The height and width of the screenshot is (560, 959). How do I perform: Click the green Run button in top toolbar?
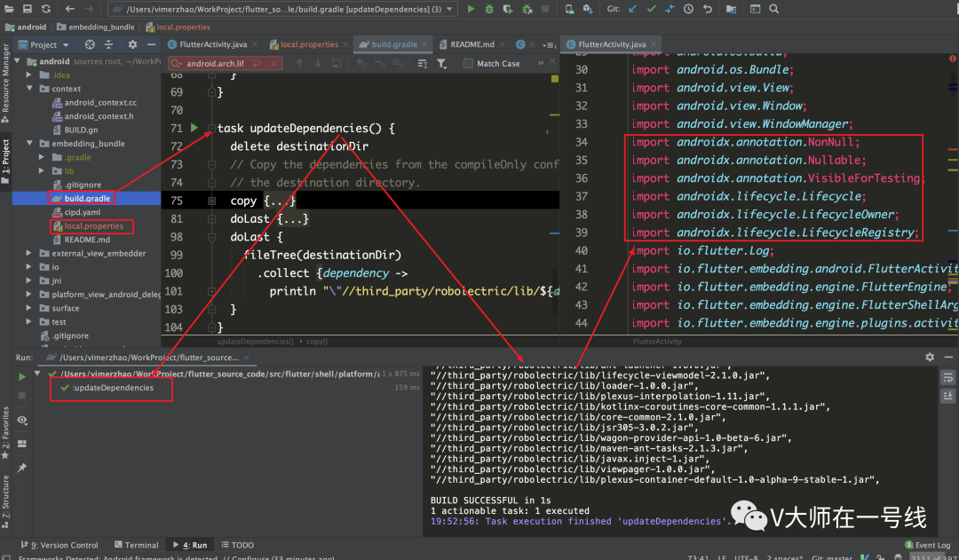[x=471, y=9]
